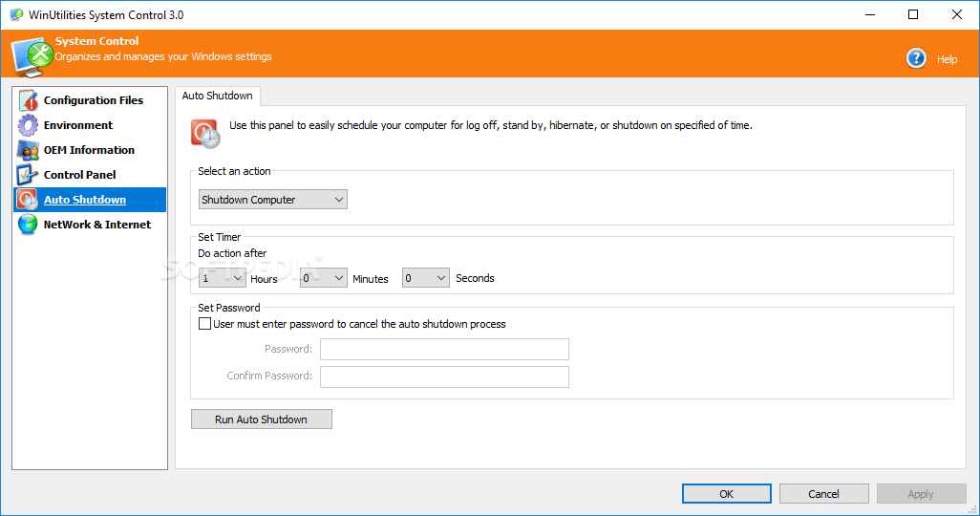Close the WinUtilities System Control window
The image size is (980, 516).
pos(957,14)
